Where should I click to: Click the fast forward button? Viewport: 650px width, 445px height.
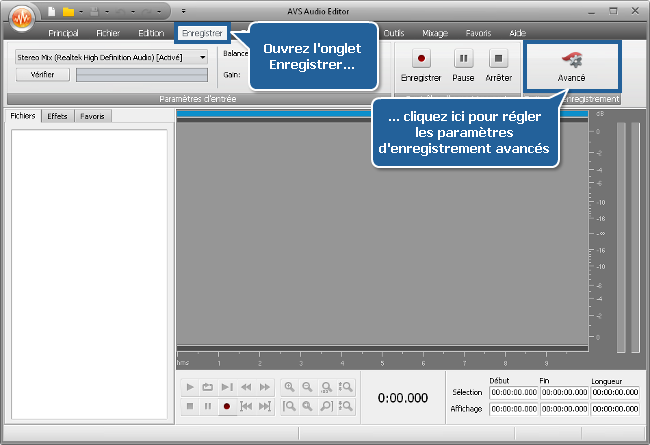pyautogui.click(x=264, y=387)
